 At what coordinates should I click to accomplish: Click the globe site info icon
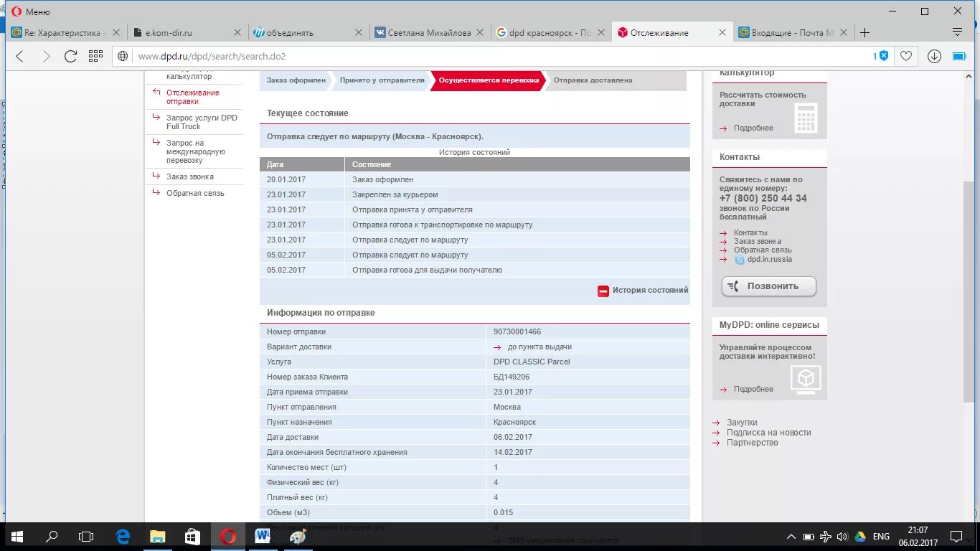point(123,56)
